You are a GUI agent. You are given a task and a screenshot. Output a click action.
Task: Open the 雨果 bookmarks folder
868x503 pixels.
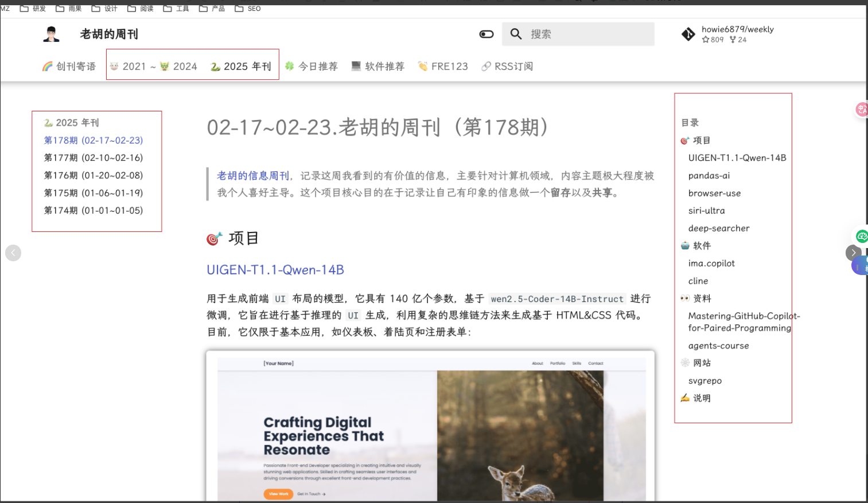tap(68, 9)
